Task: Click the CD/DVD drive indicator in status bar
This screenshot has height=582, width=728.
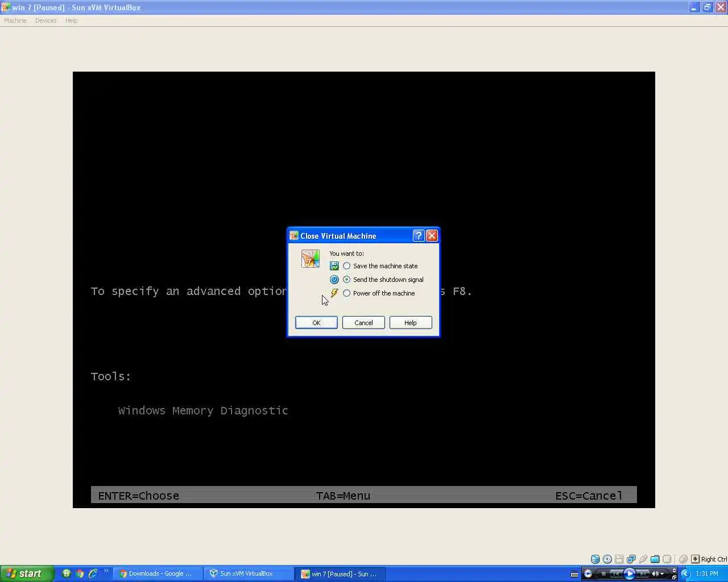Action: [607, 559]
